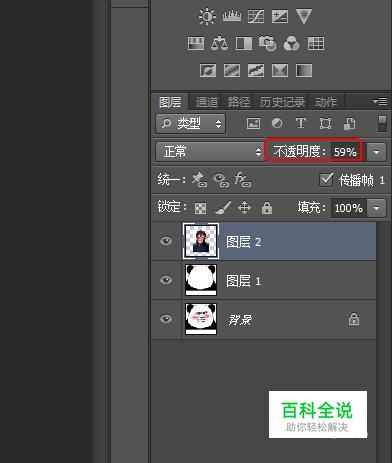
Task: Switch to the 路径 tab
Action: click(x=239, y=102)
